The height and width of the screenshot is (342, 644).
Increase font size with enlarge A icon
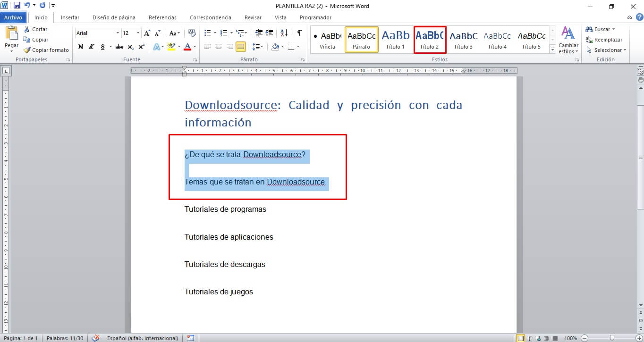tap(147, 33)
